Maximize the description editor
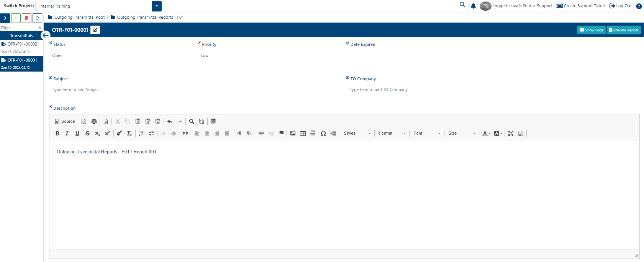Viewport: 644px width, 262px height. (511, 133)
